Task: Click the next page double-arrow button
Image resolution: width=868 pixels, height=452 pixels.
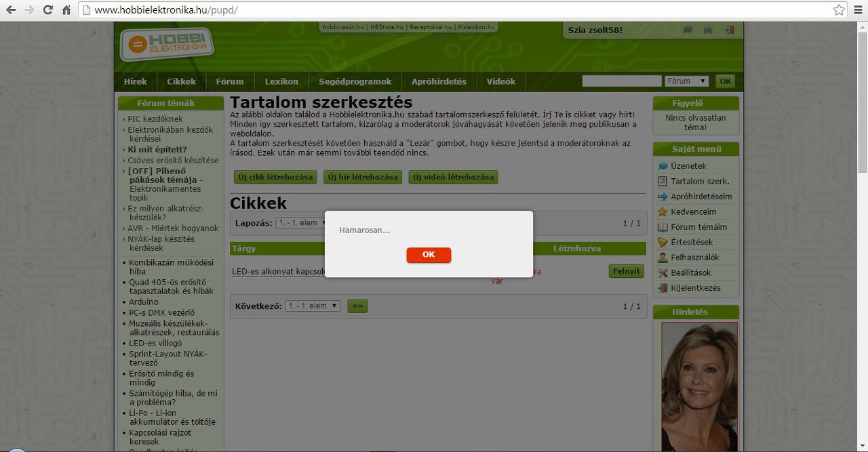Action: 357,306
